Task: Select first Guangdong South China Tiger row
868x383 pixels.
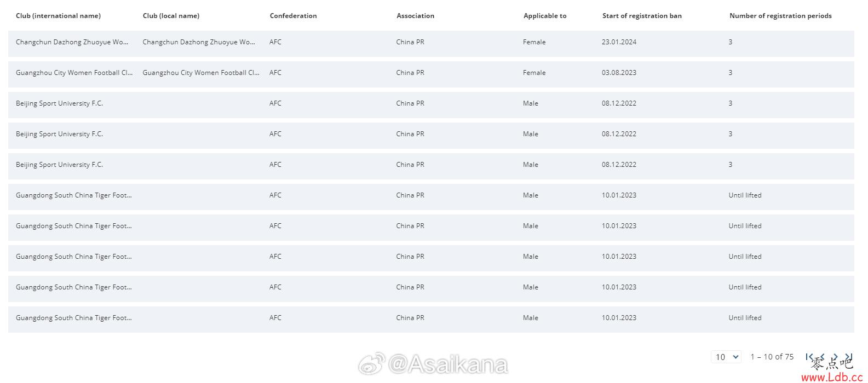Action: click(x=431, y=196)
